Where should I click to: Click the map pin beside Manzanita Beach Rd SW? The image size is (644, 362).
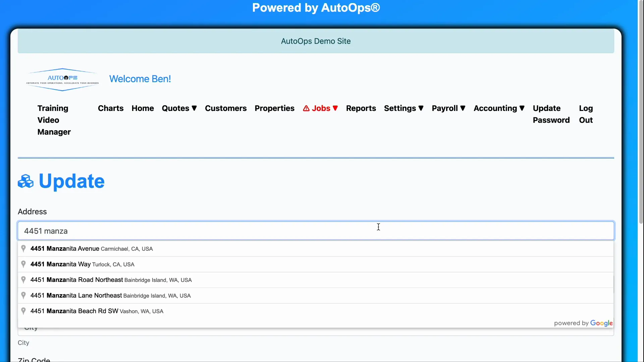tap(23, 311)
